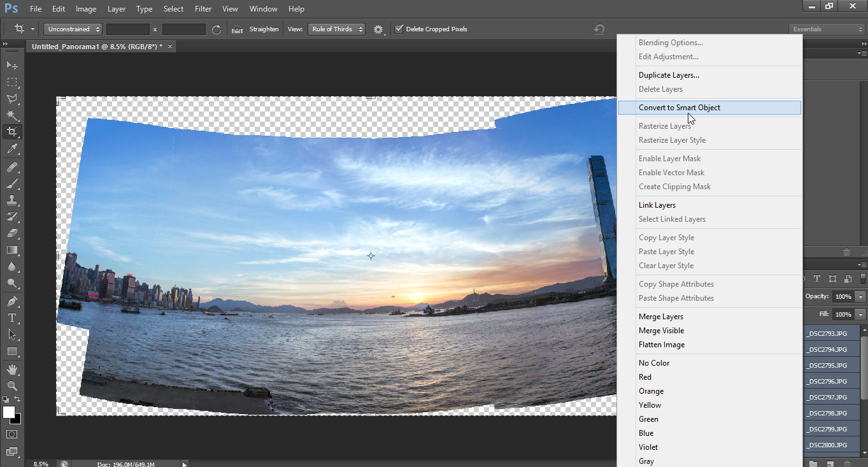
Task: Select the Magic Wand tool
Action: click(x=12, y=115)
